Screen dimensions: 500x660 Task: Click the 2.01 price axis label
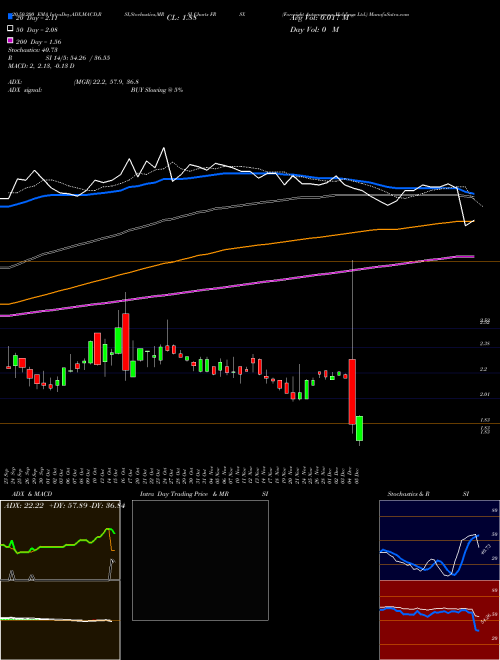(484, 394)
